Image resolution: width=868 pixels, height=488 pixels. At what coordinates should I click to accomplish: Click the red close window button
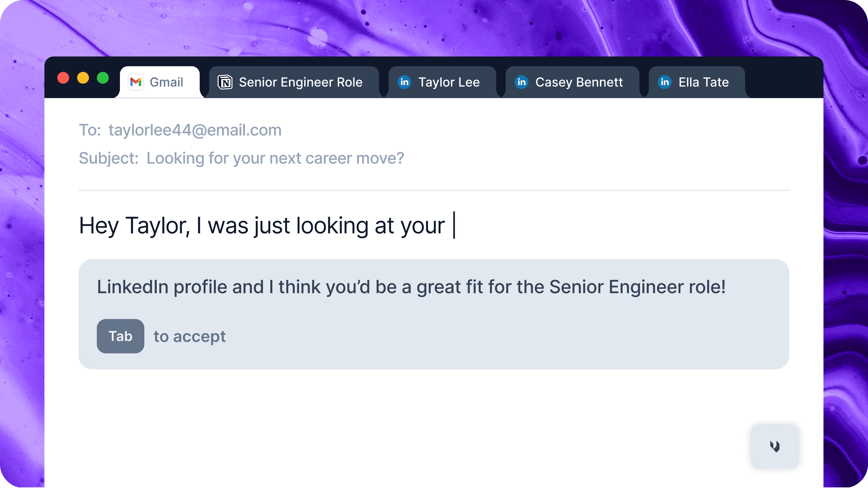coord(63,78)
